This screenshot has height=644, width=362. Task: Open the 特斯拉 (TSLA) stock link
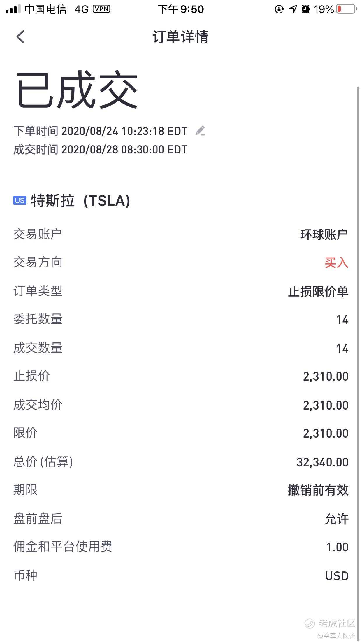pos(80,201)
